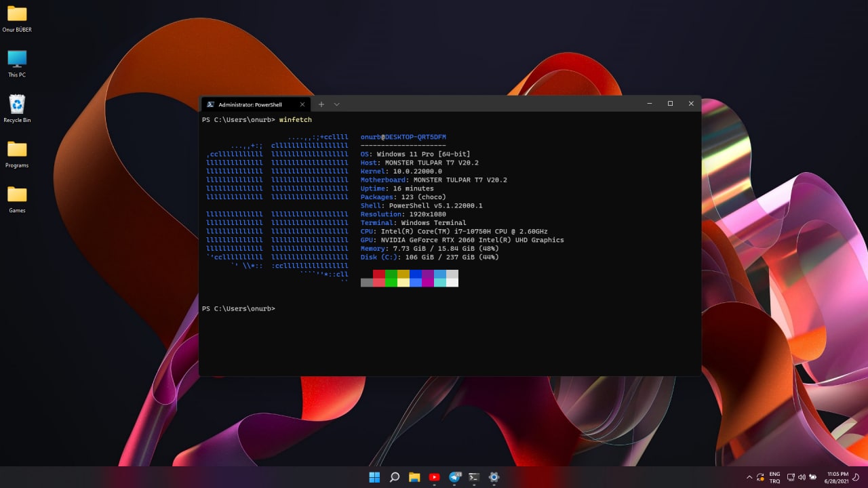Open Telegram from the taskbar
Image resolution: width=868 pixels, height=488 pixels.
click(454, 477)
